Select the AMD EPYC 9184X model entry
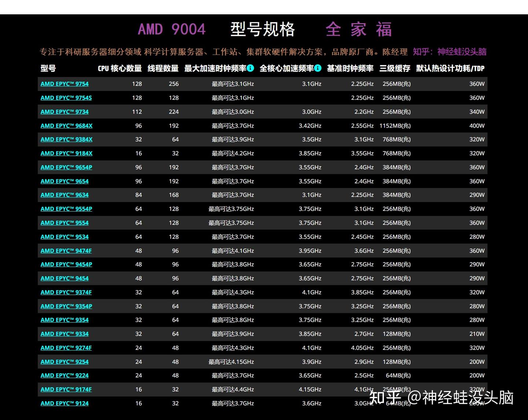 tap(66, 153)
